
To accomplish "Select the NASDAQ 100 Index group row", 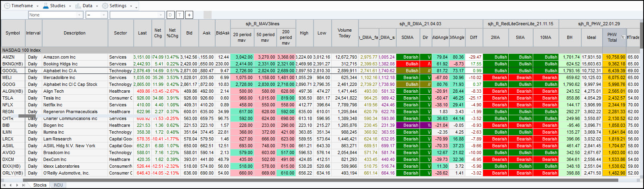I will (320, 50).
